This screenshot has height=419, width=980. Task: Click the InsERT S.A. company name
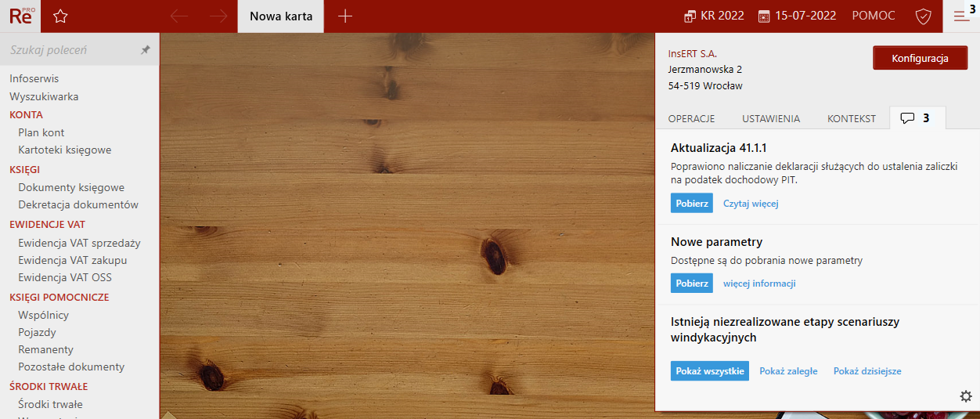[693, 54]
